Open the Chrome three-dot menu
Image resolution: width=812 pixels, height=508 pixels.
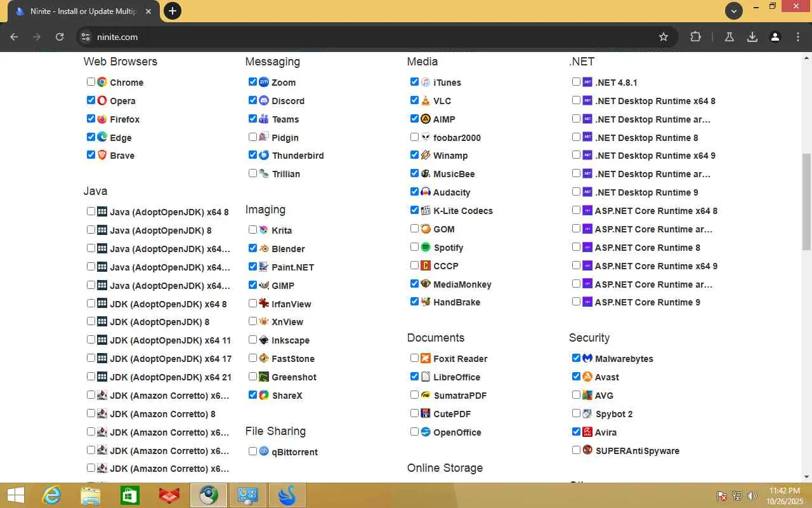798,37
